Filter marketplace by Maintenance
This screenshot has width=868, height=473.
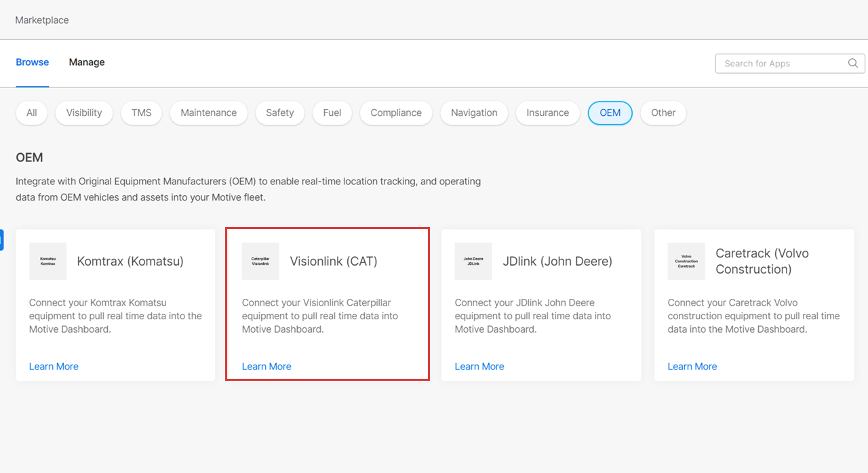pyautogui.click(x=208, y=113)
